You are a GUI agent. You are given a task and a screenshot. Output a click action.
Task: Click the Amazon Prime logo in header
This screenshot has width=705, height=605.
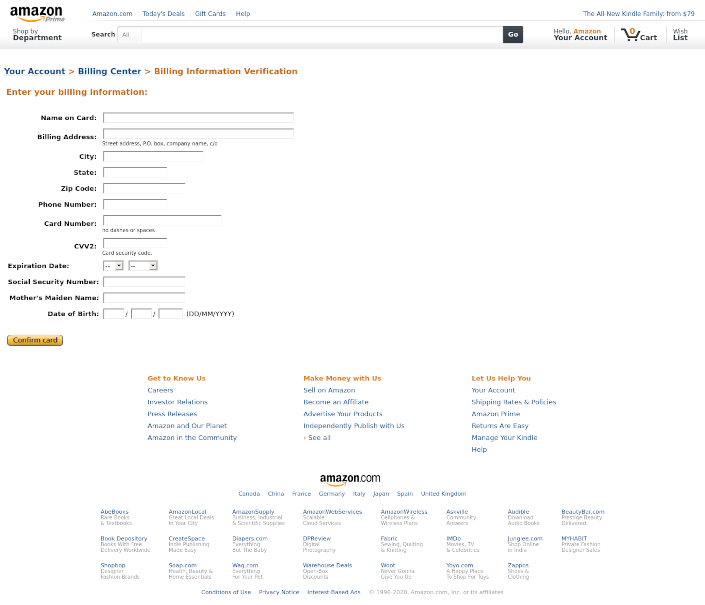point(37,13)
